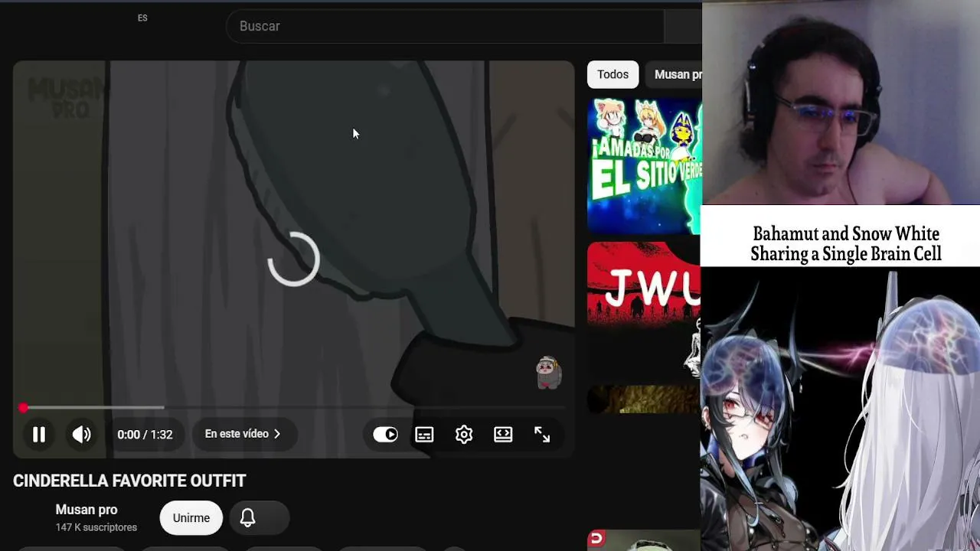This screenshot has width=980, height=551.
Task: Click the red playhead scrubber dot
Action: click(23, 408)
